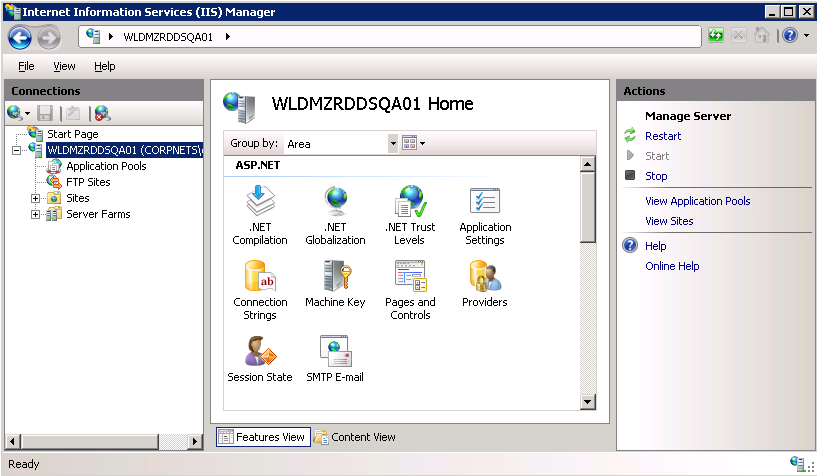Open the Machine Key feature

tap(335, 284)
